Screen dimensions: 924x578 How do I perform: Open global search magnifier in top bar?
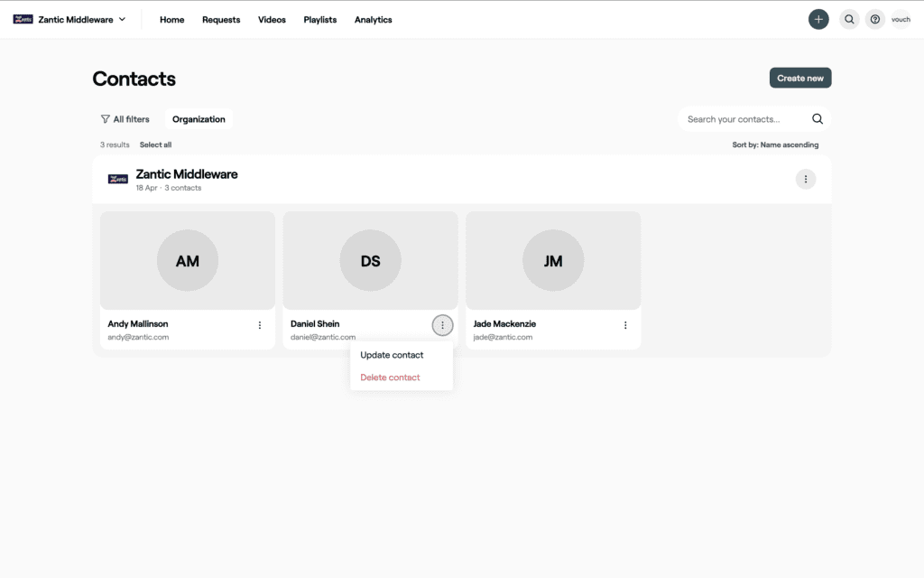tap(849, 20)
